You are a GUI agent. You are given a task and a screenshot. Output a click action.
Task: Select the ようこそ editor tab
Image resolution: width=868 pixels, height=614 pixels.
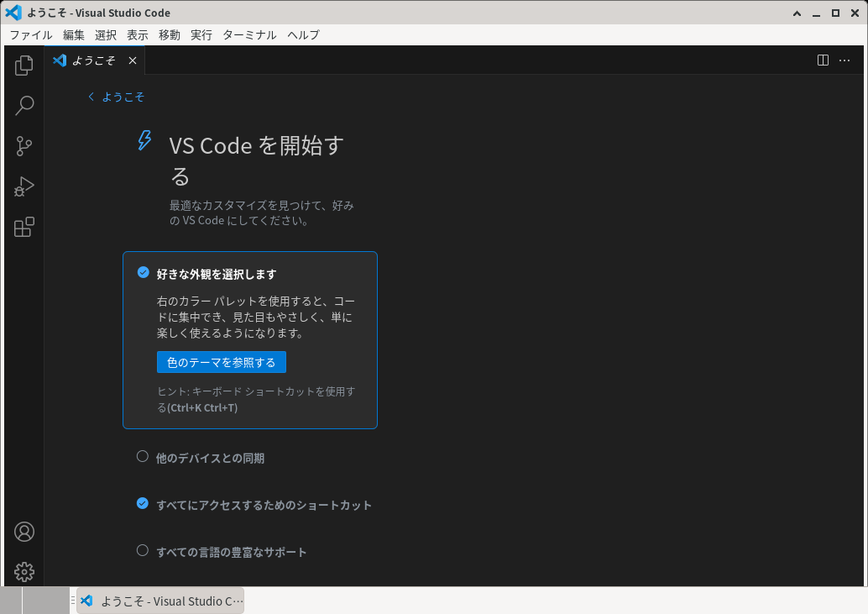click(x=96, y=60)
